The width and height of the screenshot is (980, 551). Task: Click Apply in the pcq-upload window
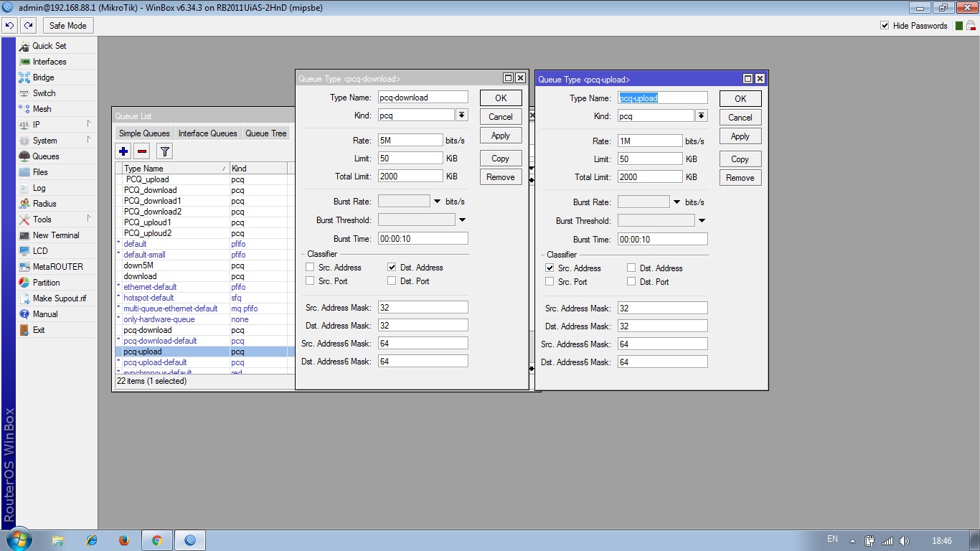point(740,136)
